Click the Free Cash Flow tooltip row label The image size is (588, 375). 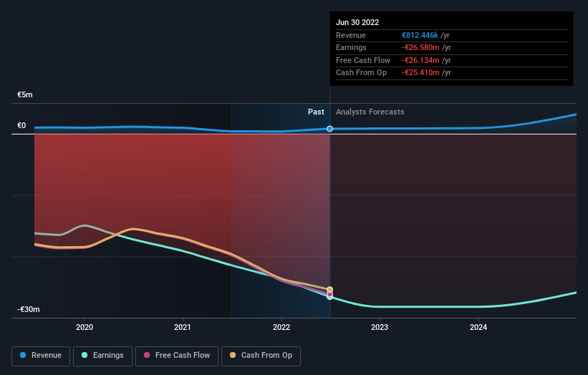coord(363,60)
